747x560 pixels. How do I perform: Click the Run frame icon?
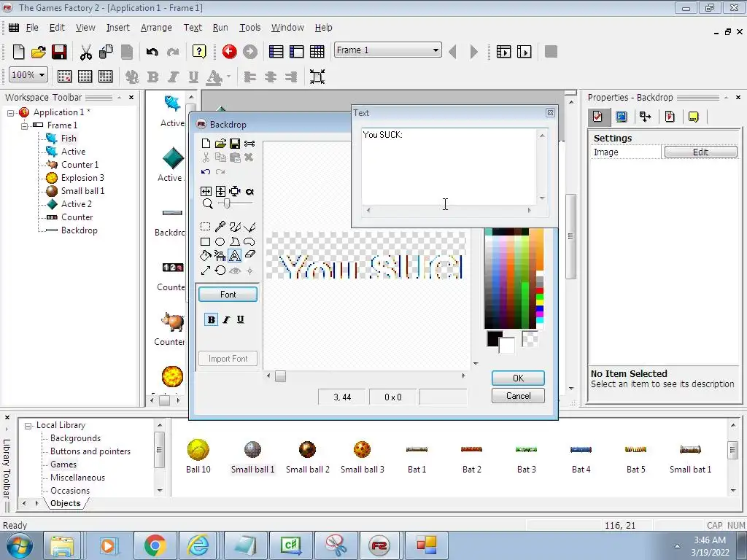coord(524,52)
